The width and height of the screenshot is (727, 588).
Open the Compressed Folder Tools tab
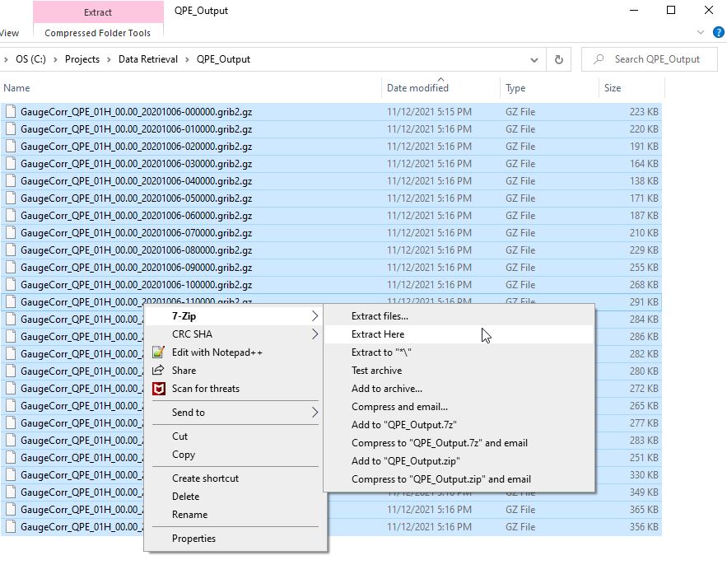[x=98, y=33]
